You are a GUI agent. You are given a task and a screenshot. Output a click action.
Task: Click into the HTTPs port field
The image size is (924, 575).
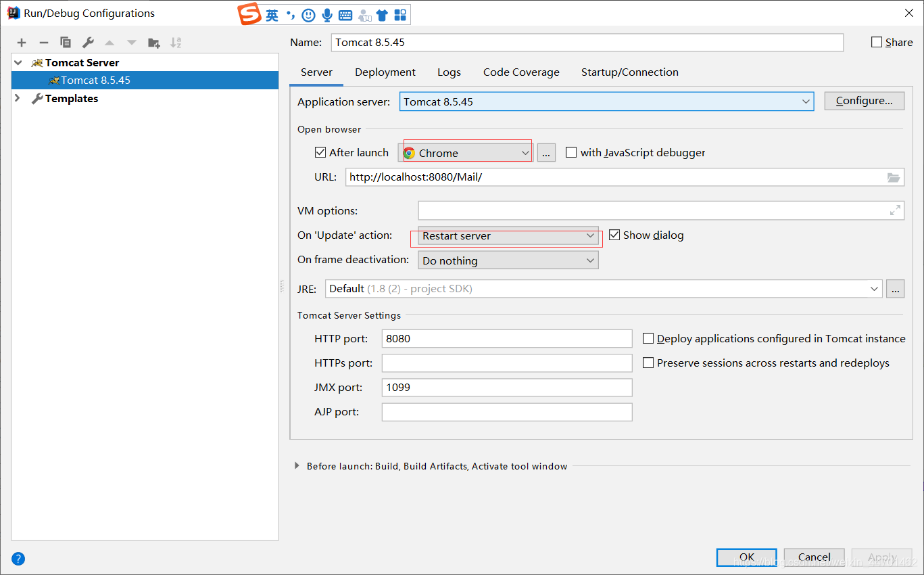pyautogui.click(x=507, y=363)
